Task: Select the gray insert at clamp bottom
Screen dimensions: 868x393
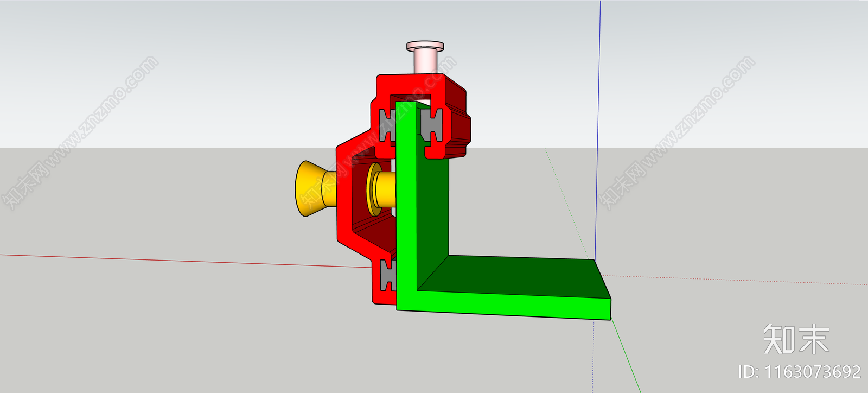Action: coord(388,276)
